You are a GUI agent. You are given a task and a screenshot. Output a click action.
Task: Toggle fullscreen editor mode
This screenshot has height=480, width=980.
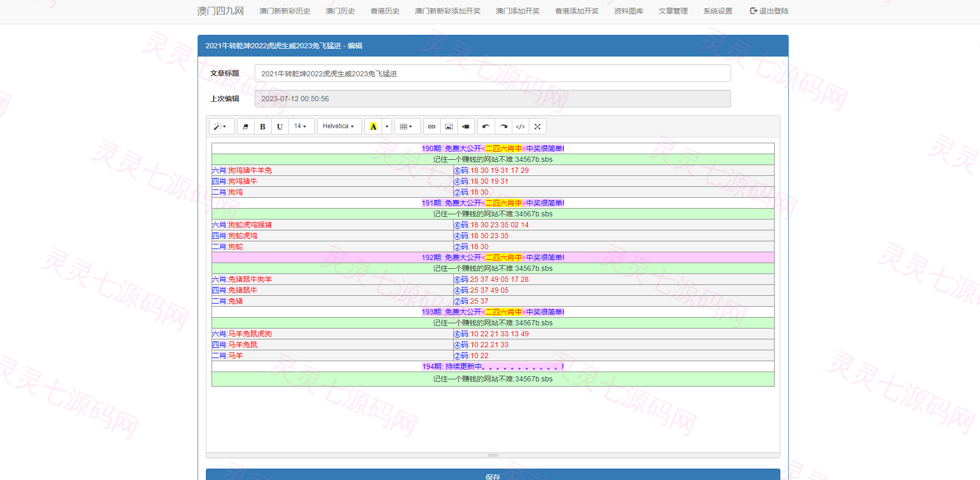coord(538,127)
